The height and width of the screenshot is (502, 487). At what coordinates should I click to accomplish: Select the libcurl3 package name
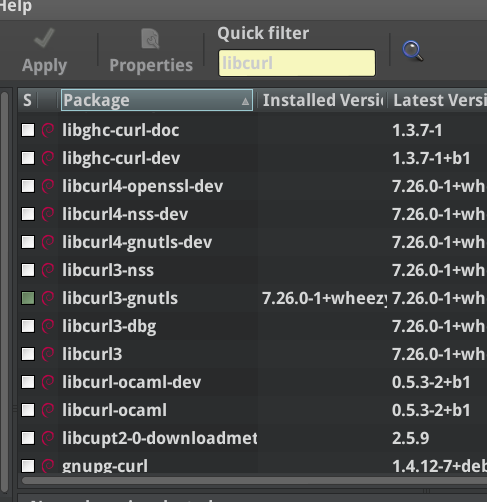pyautogui.click(x=92, y=354)
